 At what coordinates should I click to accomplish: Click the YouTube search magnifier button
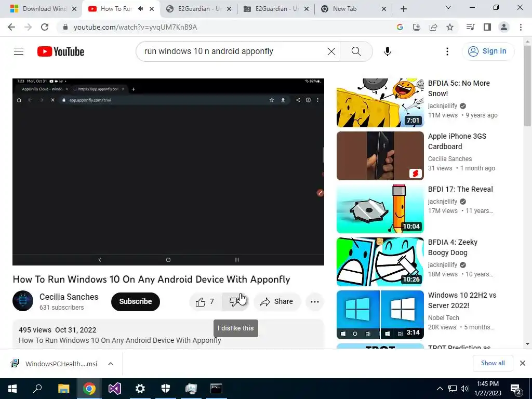[356, 51]
